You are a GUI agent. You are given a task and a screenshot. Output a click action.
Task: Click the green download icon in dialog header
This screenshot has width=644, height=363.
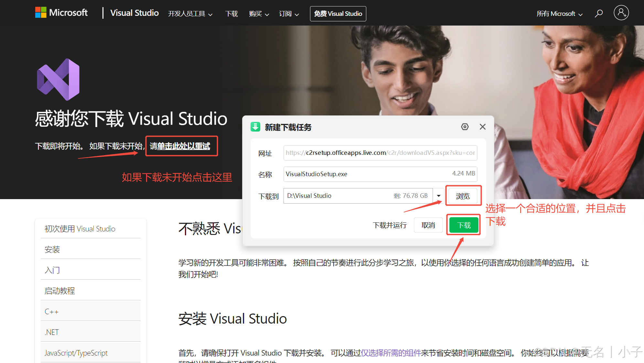point(255,127)
